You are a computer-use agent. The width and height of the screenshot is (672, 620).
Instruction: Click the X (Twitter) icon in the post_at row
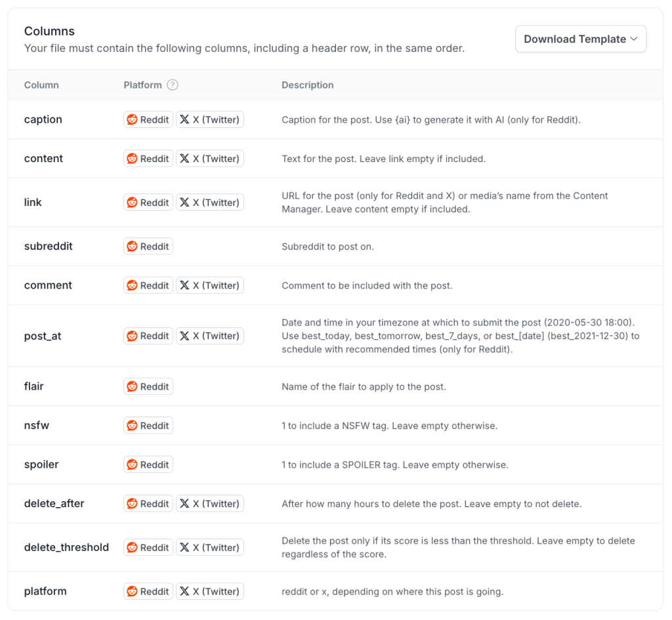click(x=184, y=336)
